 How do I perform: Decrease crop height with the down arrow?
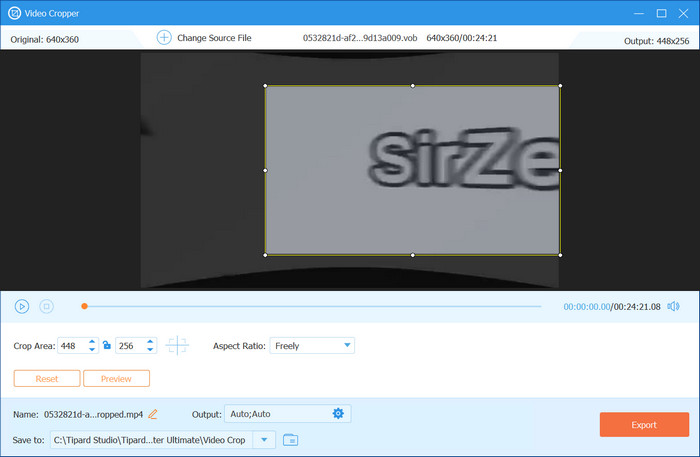pyautogui.click(x=150, y=350)
